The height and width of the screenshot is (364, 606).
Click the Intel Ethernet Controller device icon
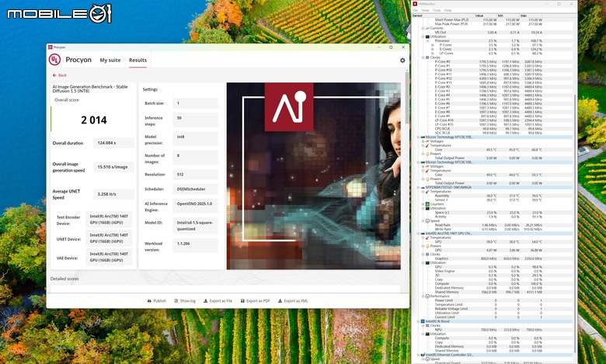(x=423, y=355)
